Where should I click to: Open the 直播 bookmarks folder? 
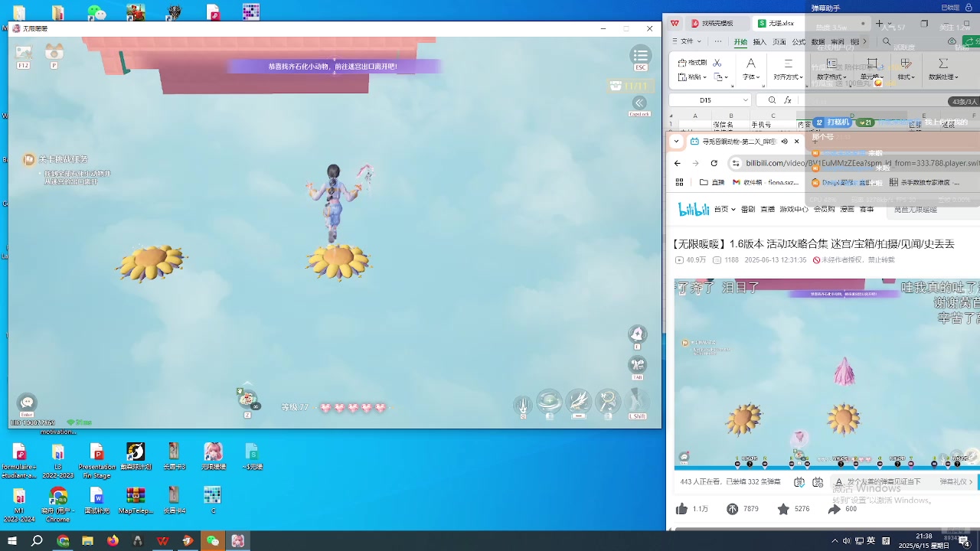[x=712, y=182]
